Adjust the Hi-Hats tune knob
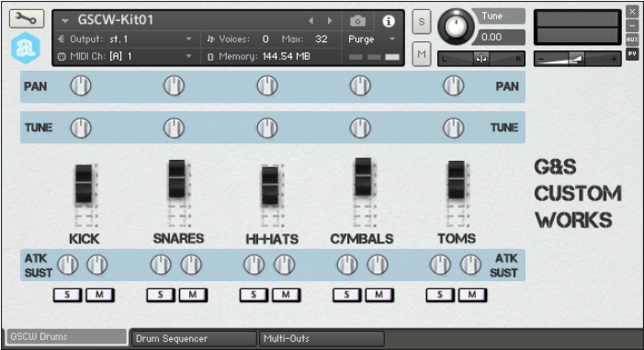This screenshot has height=350, width=644. (267, 128)
